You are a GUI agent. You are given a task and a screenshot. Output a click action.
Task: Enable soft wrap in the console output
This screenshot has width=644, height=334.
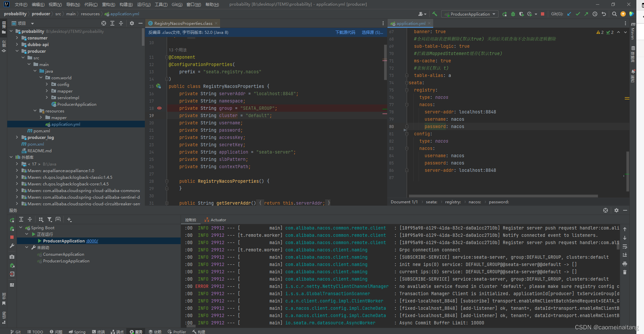(x=624, y=247)
